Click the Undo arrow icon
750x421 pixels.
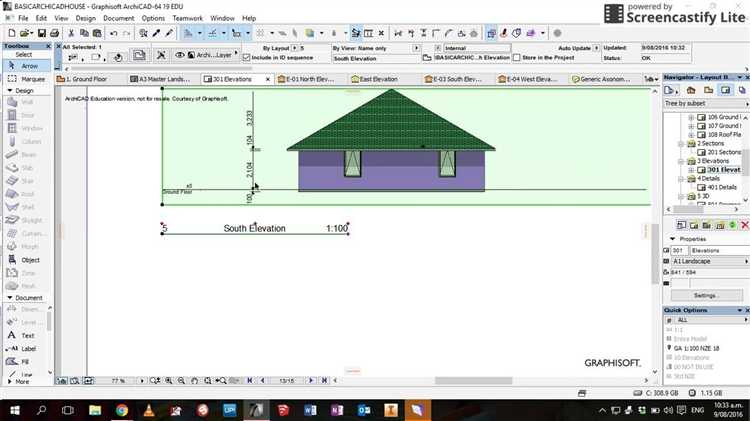(113, 33)
